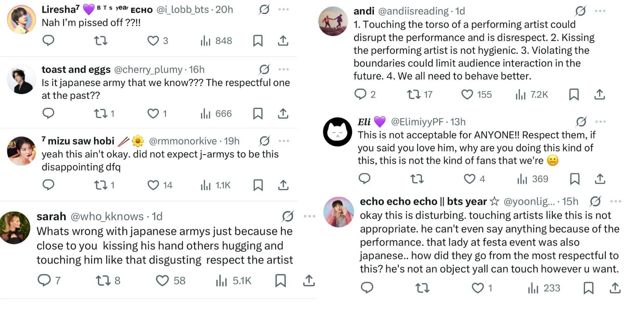Screen dimensions: 644x311
Task: Bookmark toast and eggs' tweet
Action: (x=258, y=114)
